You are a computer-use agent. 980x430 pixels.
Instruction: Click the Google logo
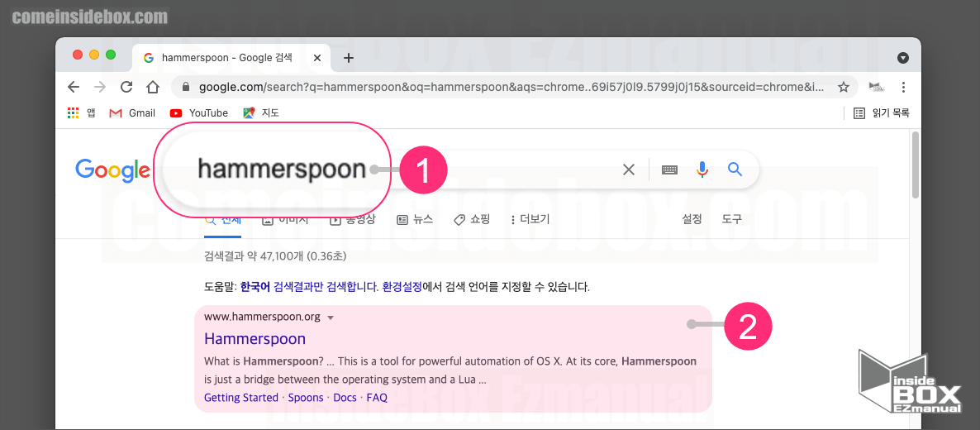point(112,170)
